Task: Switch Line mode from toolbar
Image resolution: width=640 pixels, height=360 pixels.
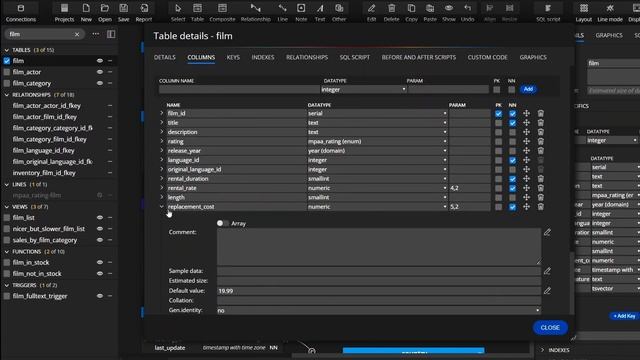Action: [x=610, y=12]
